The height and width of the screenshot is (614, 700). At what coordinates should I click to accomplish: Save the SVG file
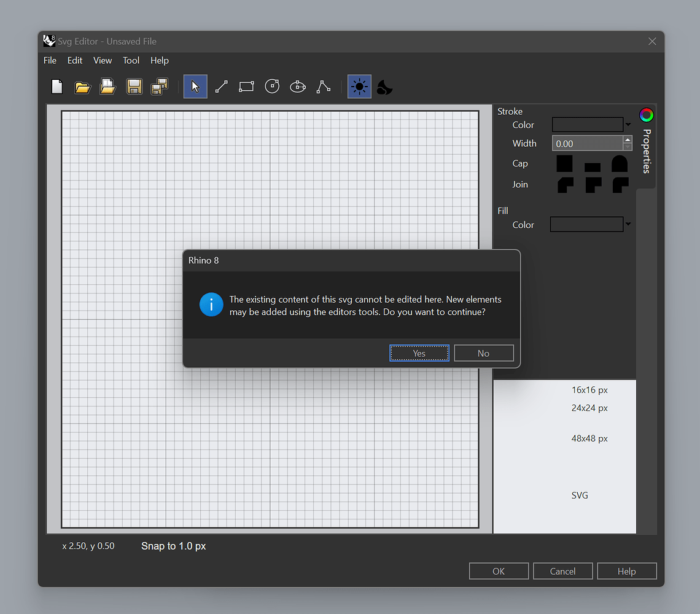(134, 87)
